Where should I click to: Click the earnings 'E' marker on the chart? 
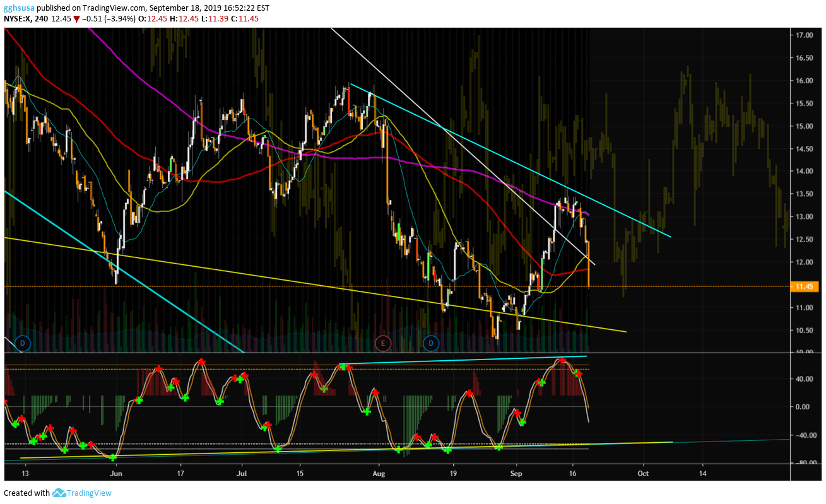382,343
